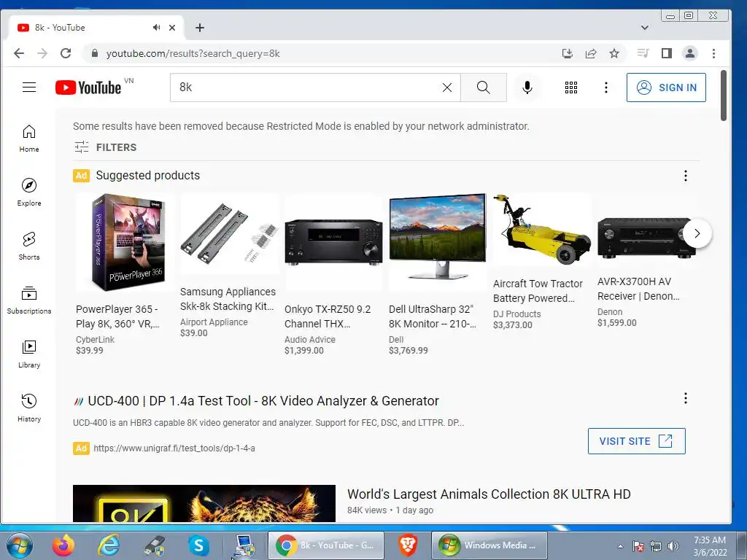The width and height of the screenshot is (747, 560).
Task: Open Suggested products ad options menu
Action: 686,176
